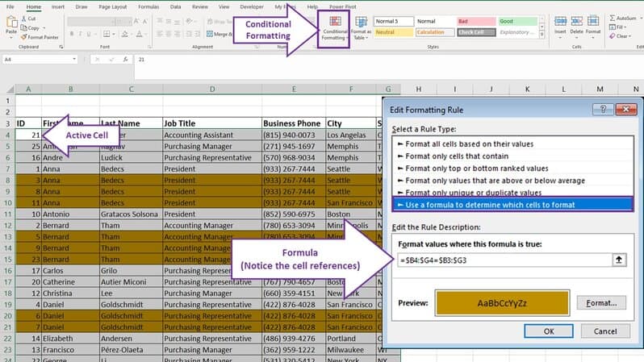Switch to the Page Layout tab

click(x=112, y=6)
